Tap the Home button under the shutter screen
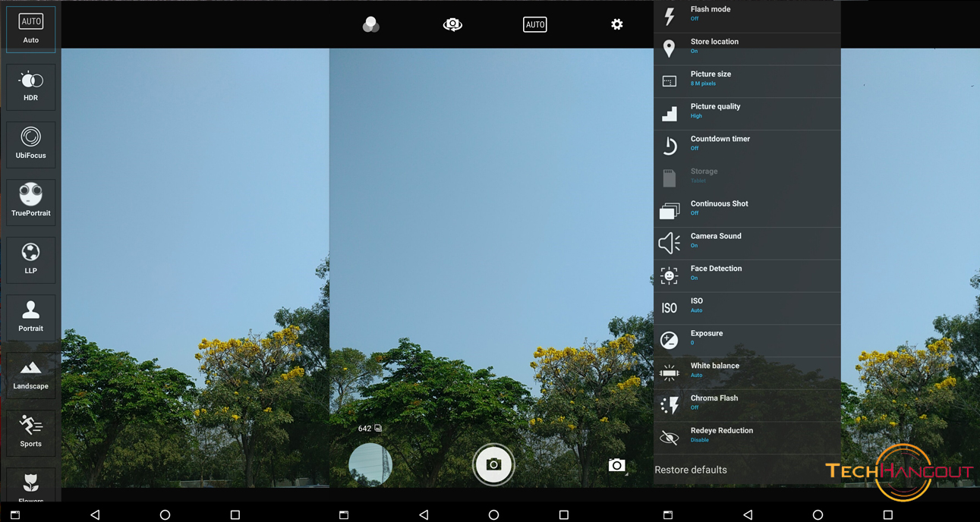 (x=493, y=514)
